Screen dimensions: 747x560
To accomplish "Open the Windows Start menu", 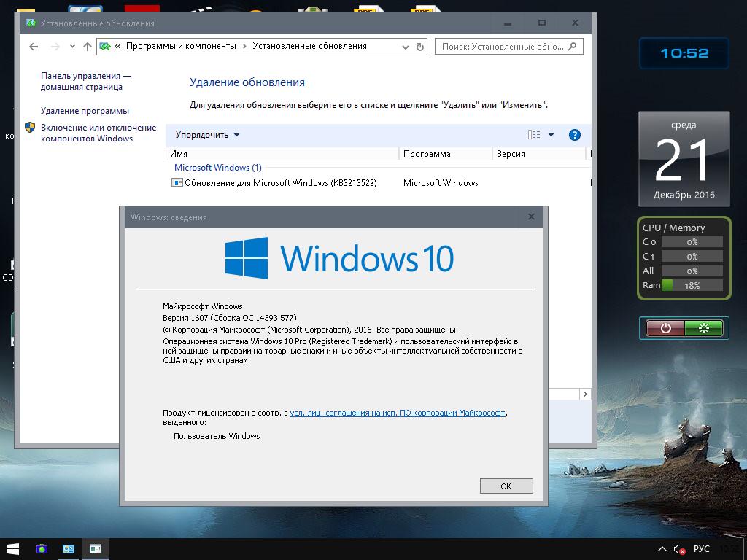I will click(12, 548).
